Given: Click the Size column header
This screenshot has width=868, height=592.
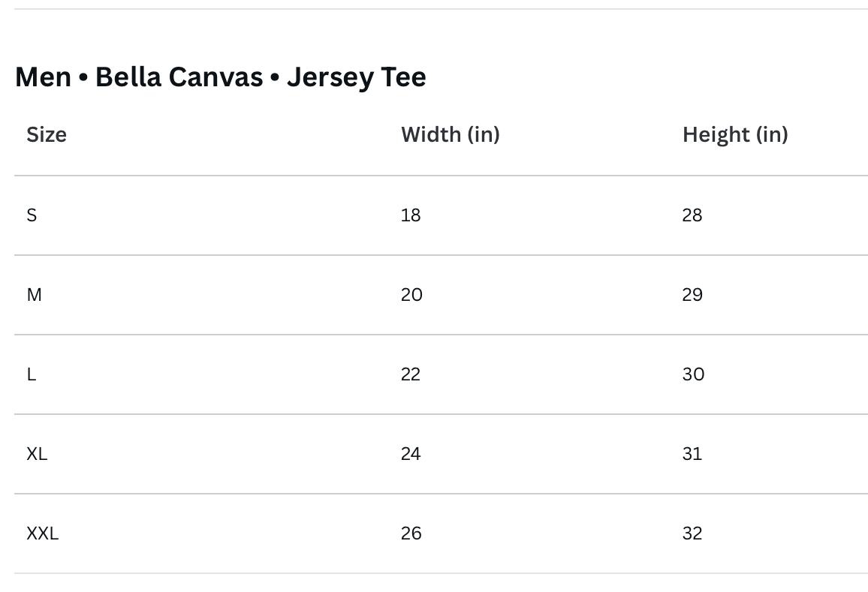Looking at the screenshot, I should 47,135.
